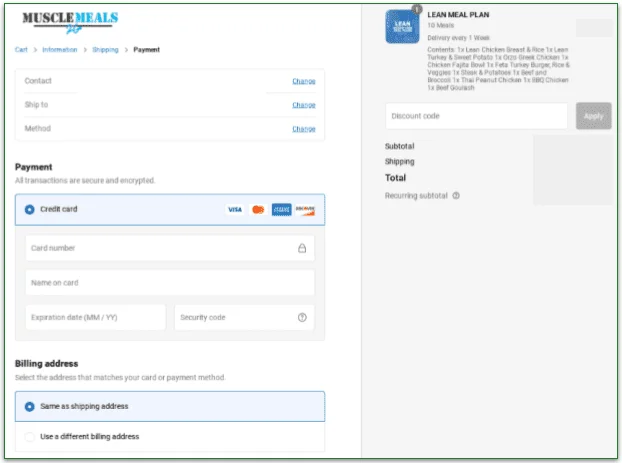Click the LEAN MEAL PLAN title
This screenshot has height=463, width=622.
(458, 15)
